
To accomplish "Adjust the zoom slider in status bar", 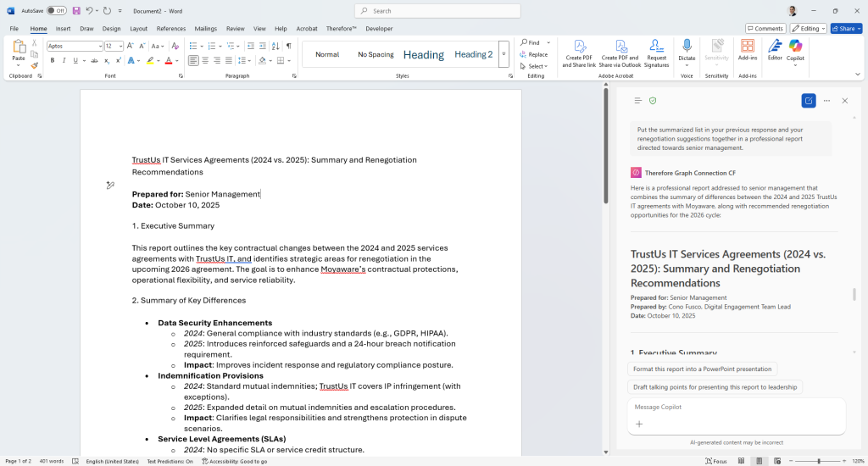I will [x=818, y=461].
